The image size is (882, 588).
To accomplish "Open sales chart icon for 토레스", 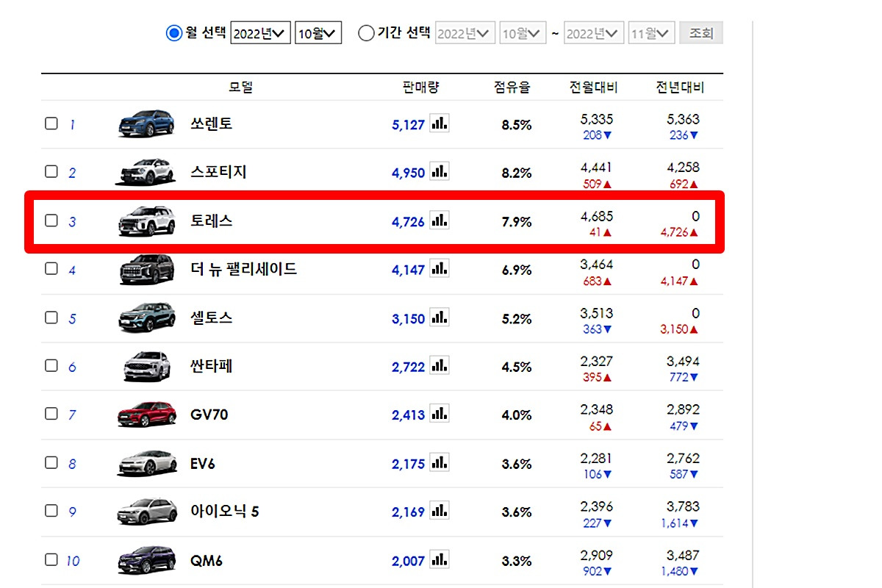I will pos(439,220).
